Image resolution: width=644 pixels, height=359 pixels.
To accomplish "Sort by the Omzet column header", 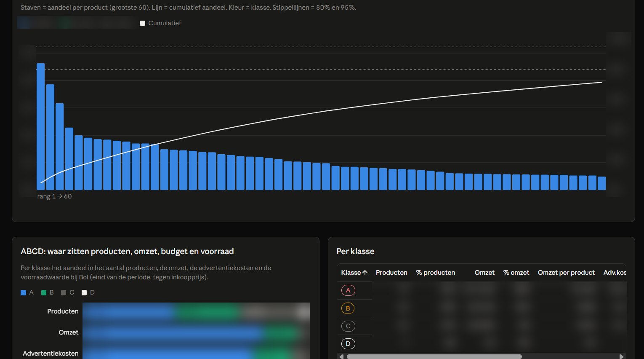I will 484,273.
